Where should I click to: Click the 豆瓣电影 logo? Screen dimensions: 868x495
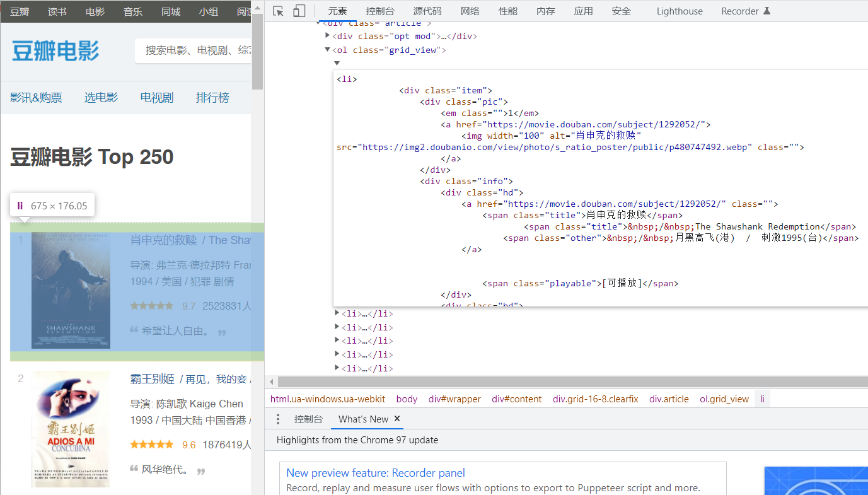(x=55, y=51)
